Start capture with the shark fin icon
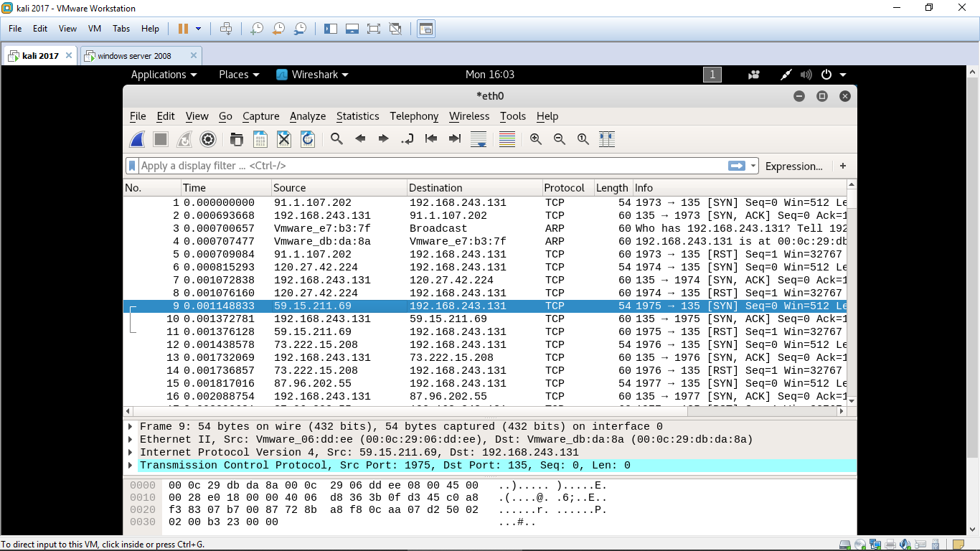980x551 pixels. [137, 139]
